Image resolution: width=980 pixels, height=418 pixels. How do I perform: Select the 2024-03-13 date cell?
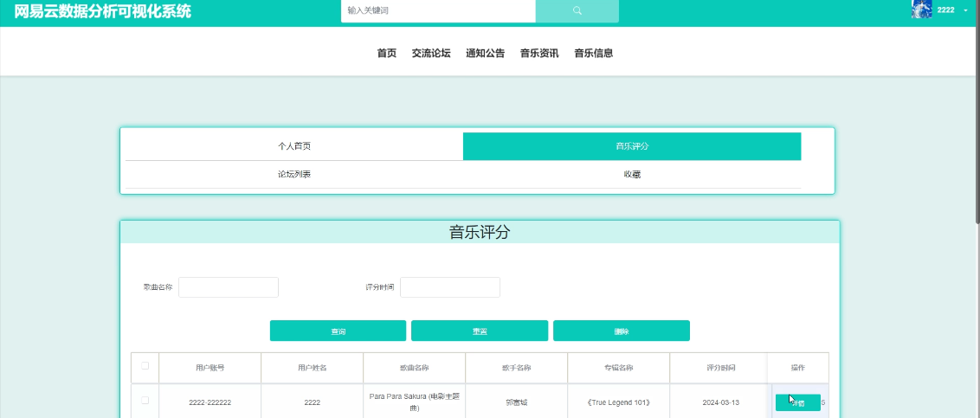[x=720, y=402]
